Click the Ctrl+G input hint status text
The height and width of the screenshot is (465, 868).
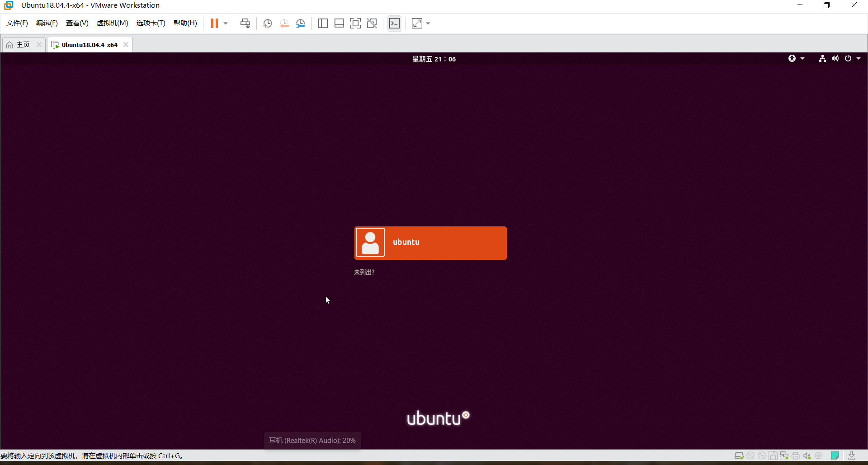(x=92, y=456)
